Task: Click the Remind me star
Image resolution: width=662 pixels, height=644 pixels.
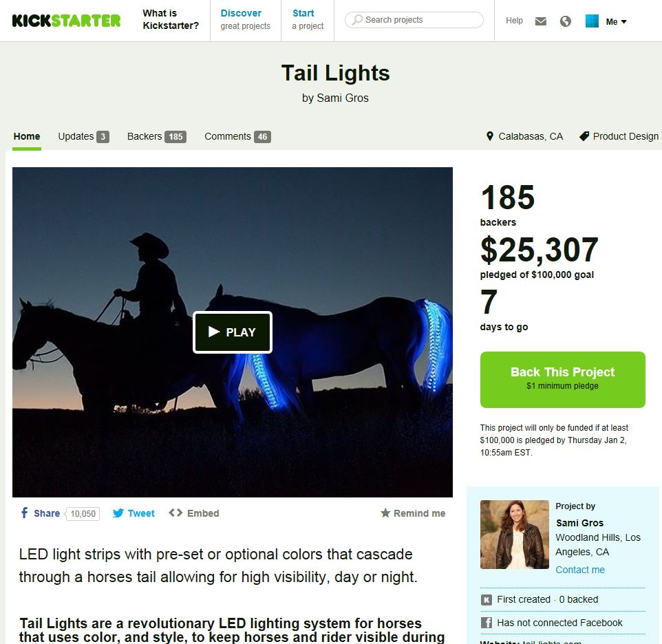Action: pyautogui.click(x=385, y=513)
